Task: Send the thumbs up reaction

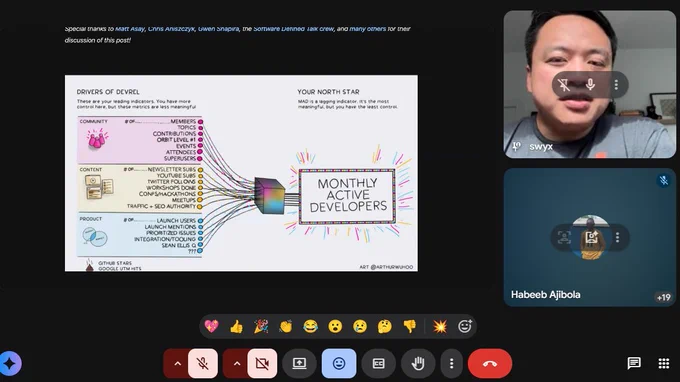Action: point(236,326)
